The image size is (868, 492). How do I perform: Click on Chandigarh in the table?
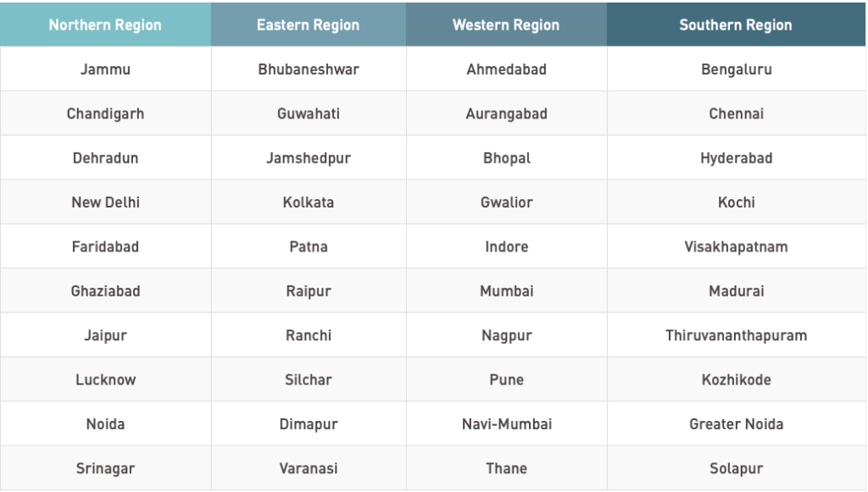(105, 113)
